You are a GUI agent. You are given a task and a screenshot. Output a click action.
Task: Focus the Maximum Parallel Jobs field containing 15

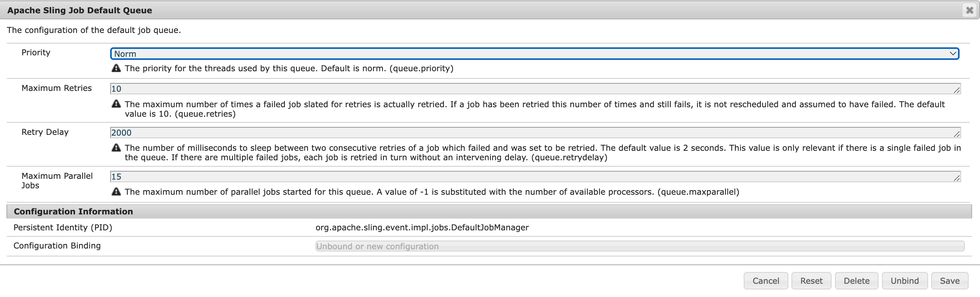point(535,176)
